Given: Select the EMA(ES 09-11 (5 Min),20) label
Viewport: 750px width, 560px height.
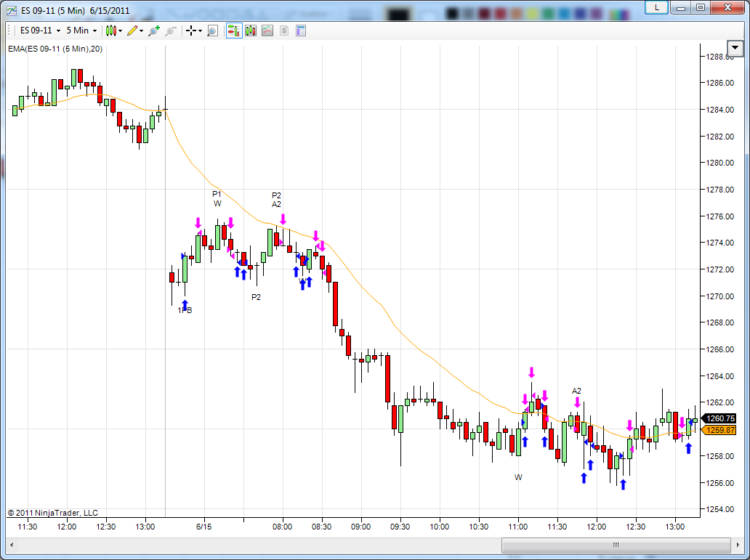Looking at the screenshot, I should coord(55,49).
